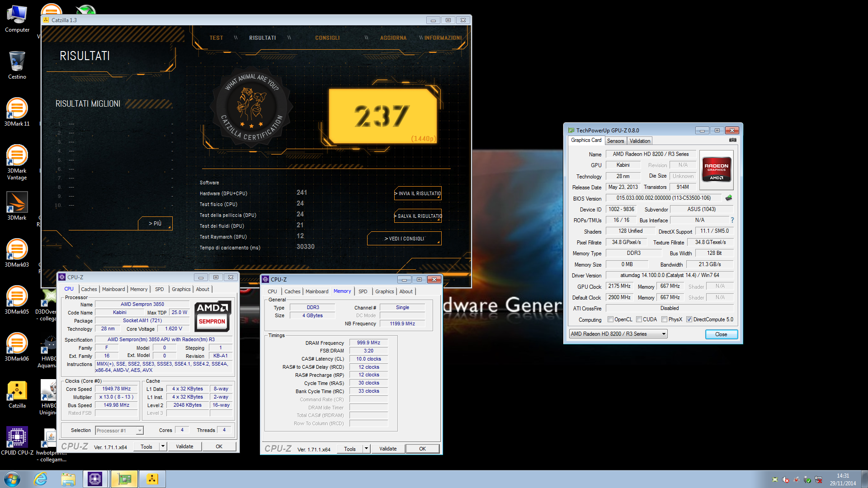Click the PIÙ button under best results
868x488 pixels.
[x=155, y=223]
